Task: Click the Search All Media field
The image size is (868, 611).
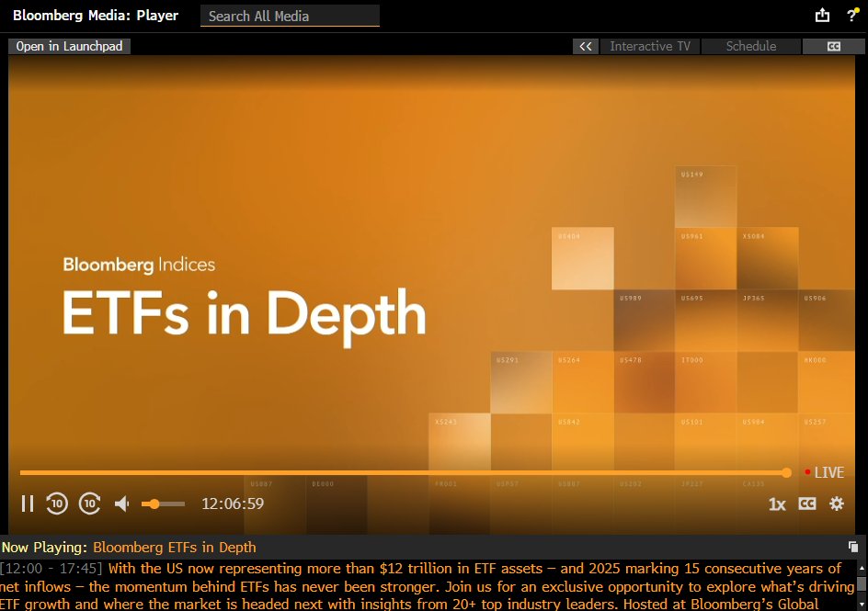Action: point(290,16)
